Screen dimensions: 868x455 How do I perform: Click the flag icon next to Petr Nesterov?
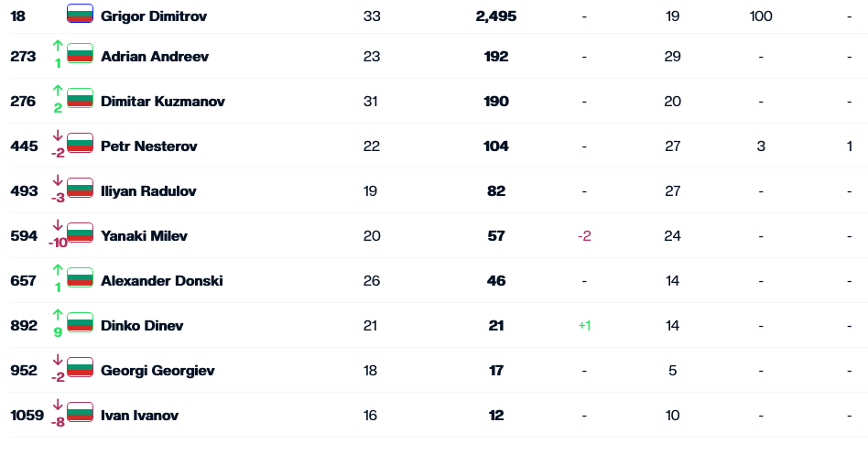point(81,144)
